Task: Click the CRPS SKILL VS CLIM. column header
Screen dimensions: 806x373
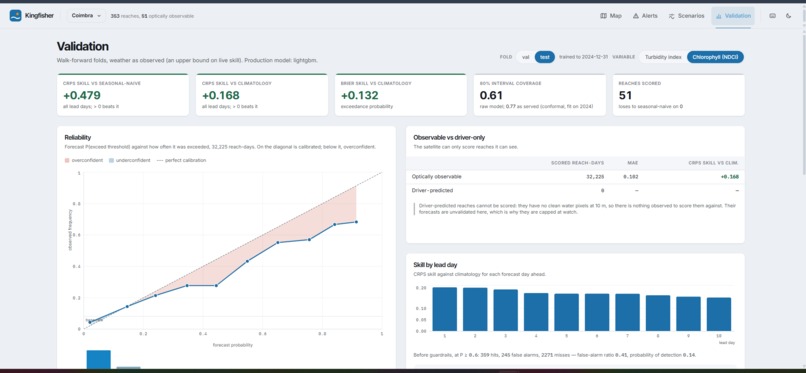Action: [x=714, y=163]
